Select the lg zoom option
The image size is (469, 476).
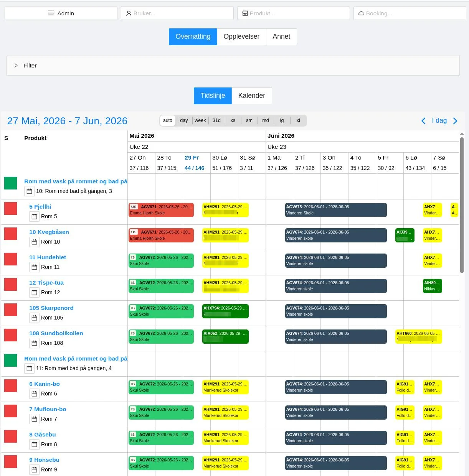[x=282, y=120]
